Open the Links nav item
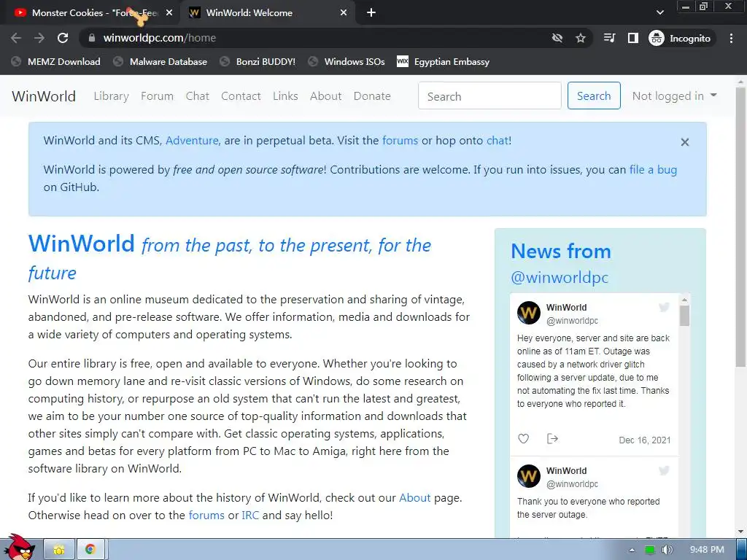The image size is (747, 560). coord(285,96)
